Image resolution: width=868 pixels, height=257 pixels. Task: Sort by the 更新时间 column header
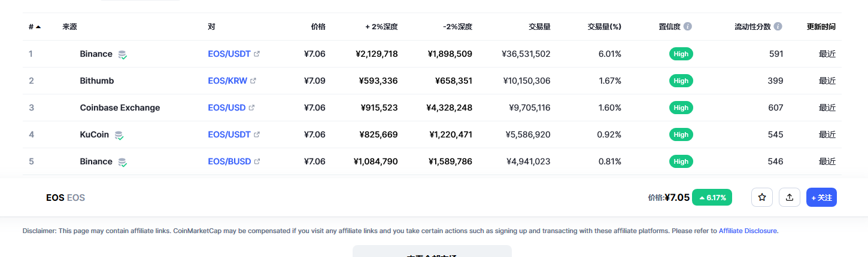coord(821,26)
